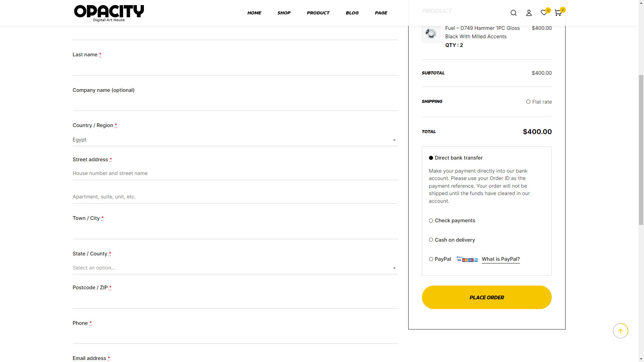The image size is (644, 362).
Task: Click the PayPal accepted cards icon
Action: tap(467, 259)
